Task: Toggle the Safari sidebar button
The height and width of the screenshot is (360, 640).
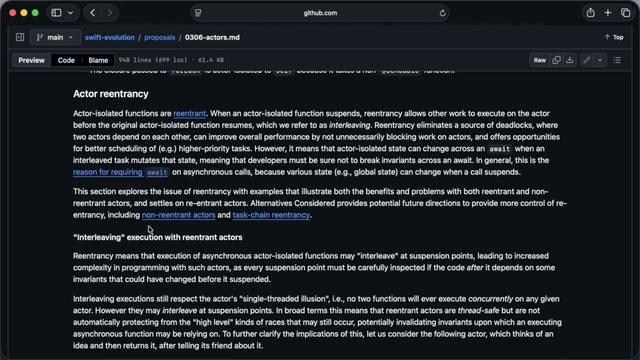Action: 56,13
